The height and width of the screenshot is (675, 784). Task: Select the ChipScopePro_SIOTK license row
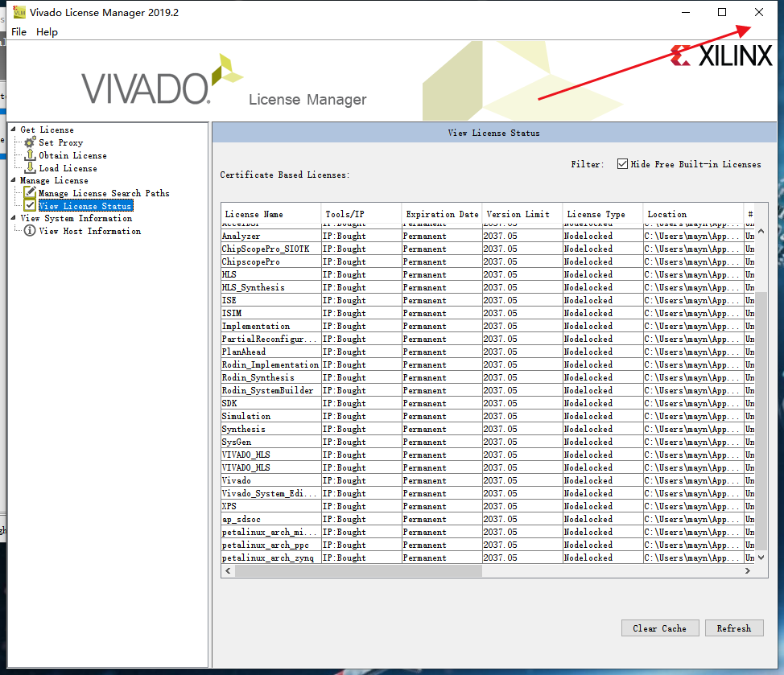(x=488, y=249)
